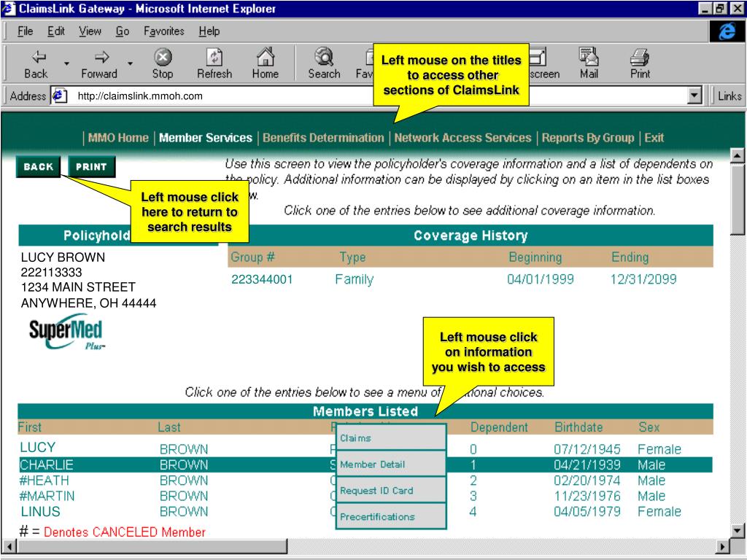This screenshot has height=560, width=747.
Task: Click the First name column header
Action: click(x=29, y=427)
